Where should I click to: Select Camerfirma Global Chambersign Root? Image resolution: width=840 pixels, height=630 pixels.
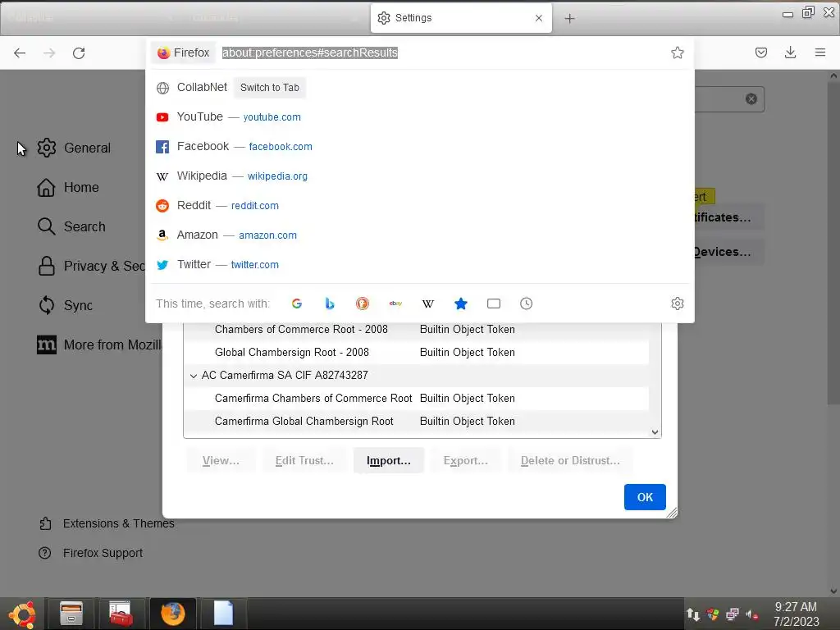pos(416,422)
